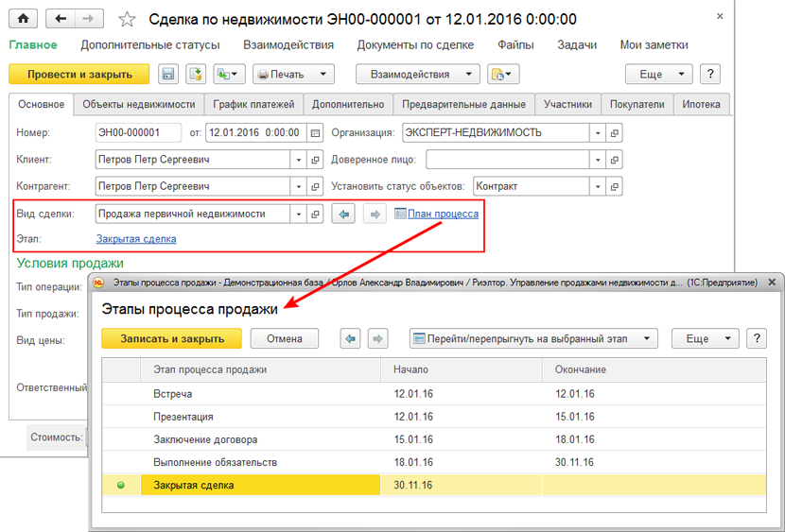Switch to Покупатели tab
Image resolution: width=785 pixels, height=532 pixels.
637,104
